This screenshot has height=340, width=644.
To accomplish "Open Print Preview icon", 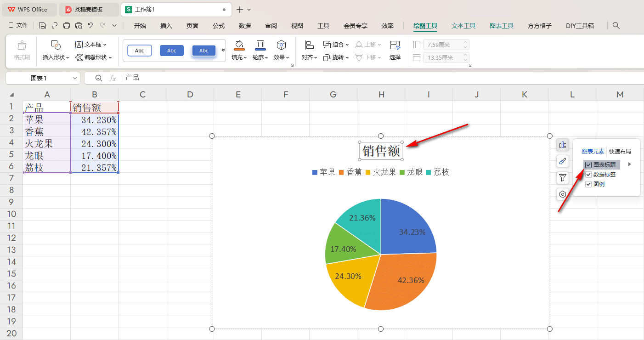I will click(79, 26).
